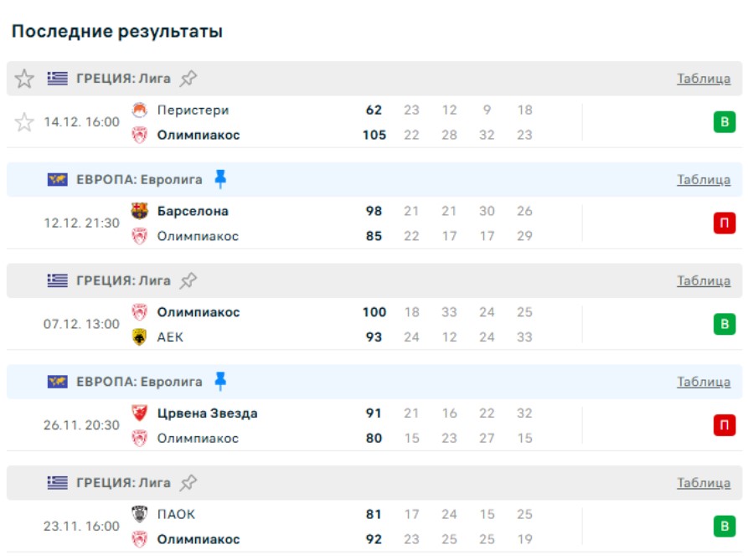Unpin Euroleague above the Crvena Zvezda match
Screen dimensions: 748x560
(x=220, y=382)
